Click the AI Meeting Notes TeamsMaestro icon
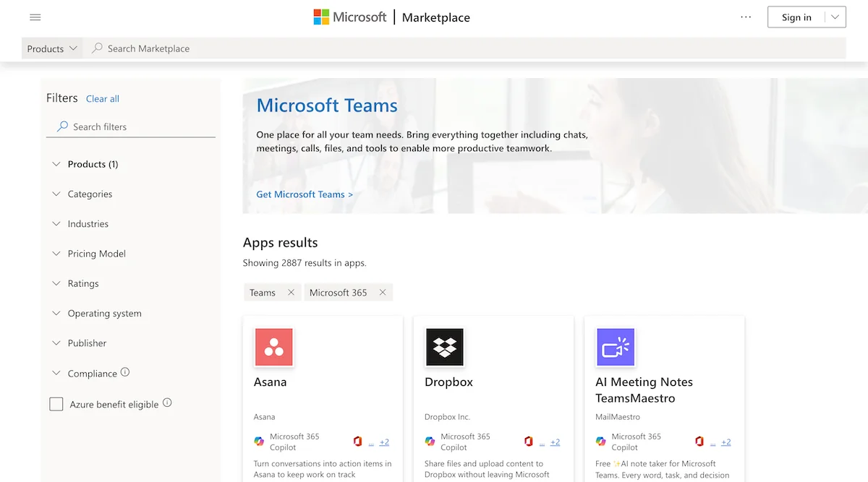868x482 pixels. [x=615, y=347]
